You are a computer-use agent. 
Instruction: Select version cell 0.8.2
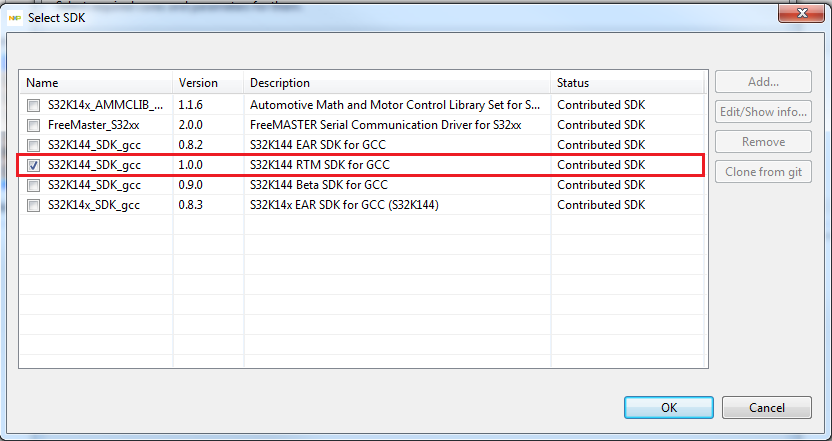190,145
